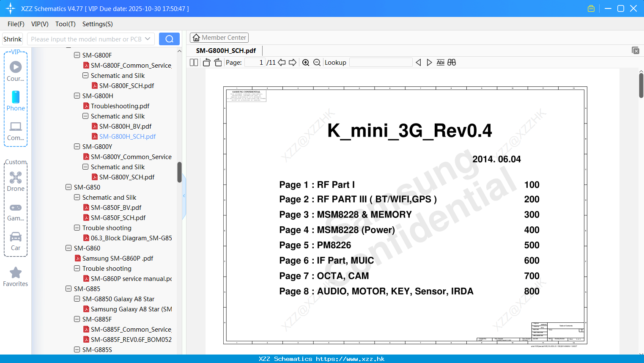Viewport: 644px width, 363px height.
Task: Zoom out of the schematic
Action: [317, 62]
